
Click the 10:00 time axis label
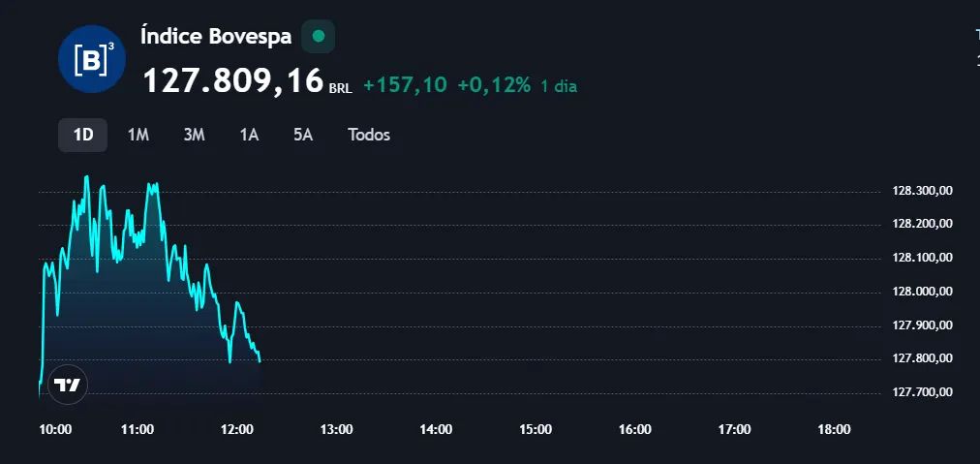pos(55,429)
